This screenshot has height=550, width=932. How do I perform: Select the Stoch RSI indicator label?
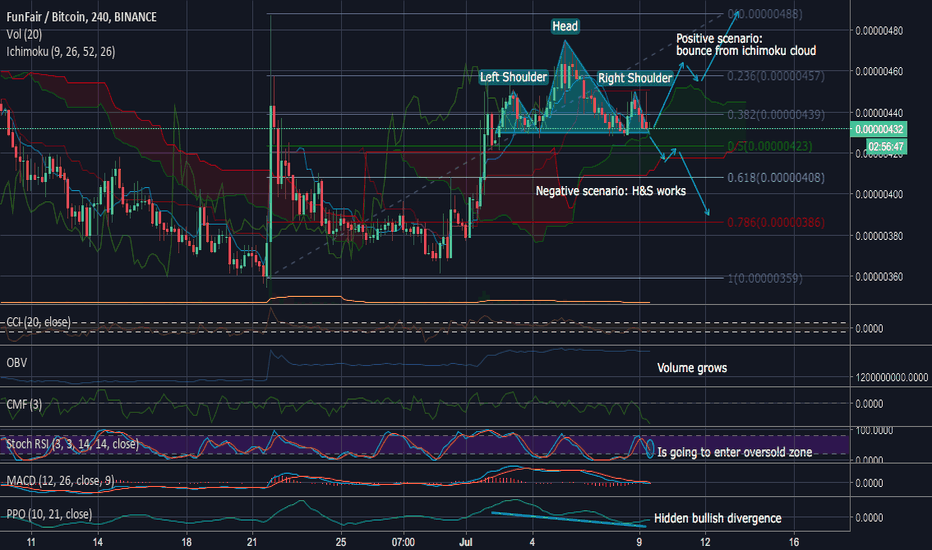[x=73, y=444]
